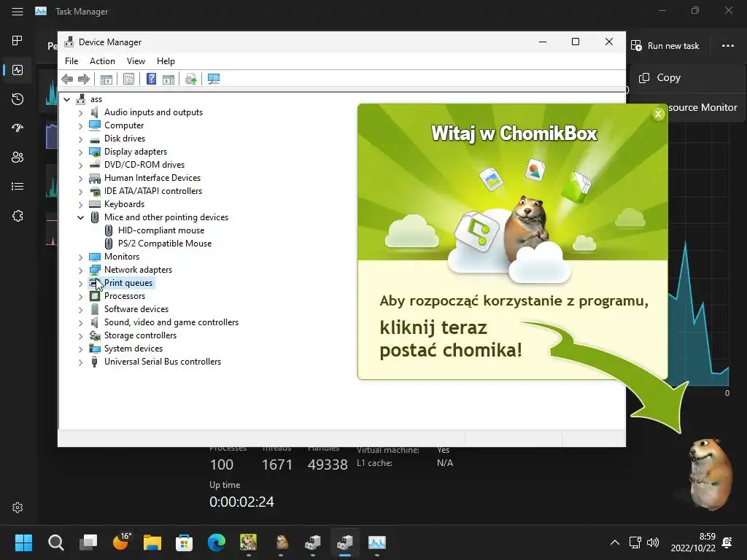Open Services puzzle icon in Task Manager sidebar
The width and height of the screenshot is (747, 560).
[18, 216]
